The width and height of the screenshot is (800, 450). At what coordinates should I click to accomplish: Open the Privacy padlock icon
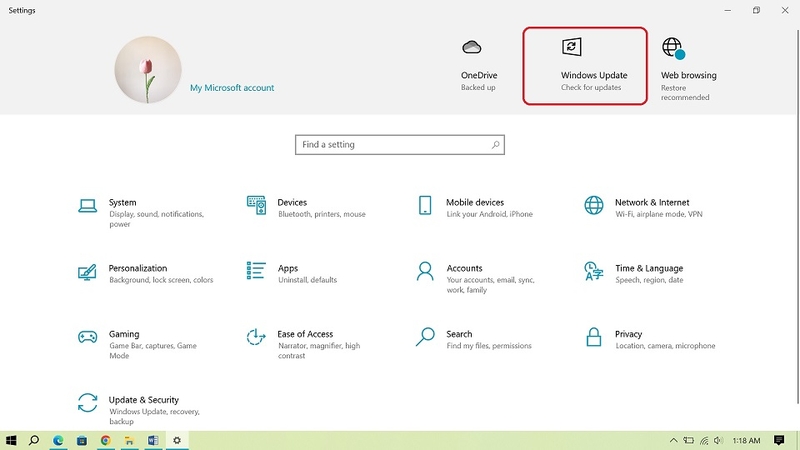tap(594, 337)
